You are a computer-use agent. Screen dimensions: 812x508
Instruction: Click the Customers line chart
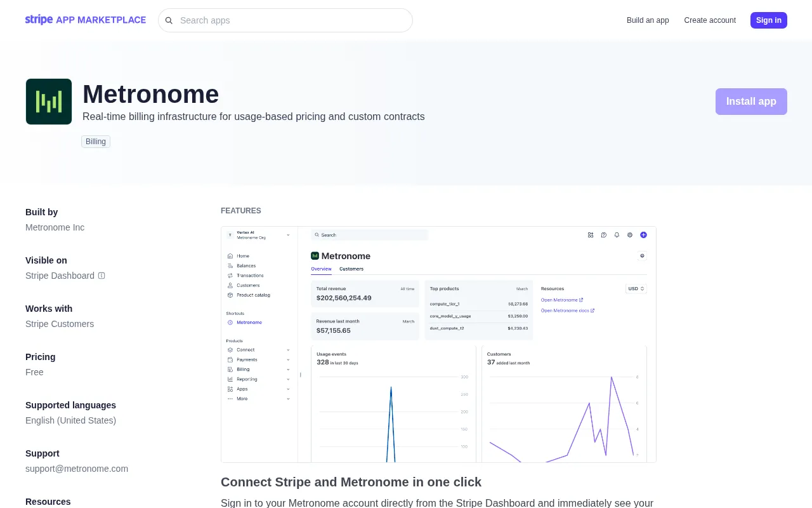click(565, 404)
